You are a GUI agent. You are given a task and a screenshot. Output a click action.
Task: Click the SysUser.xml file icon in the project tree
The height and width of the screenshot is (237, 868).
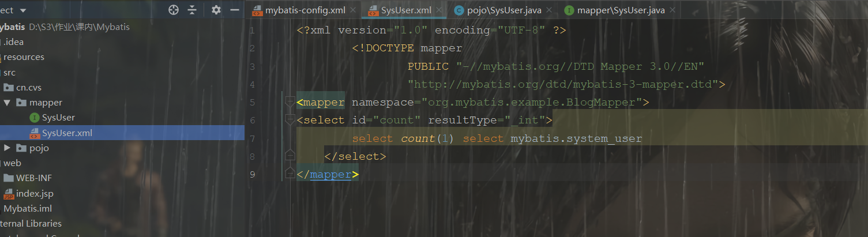tap(35, 133)
